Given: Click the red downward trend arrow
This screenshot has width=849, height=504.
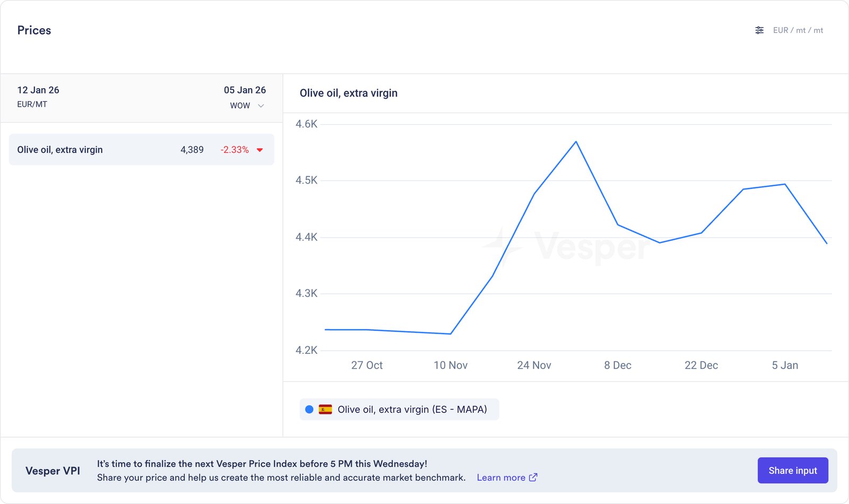Looking at the screenshot, I should coord(260,150).
